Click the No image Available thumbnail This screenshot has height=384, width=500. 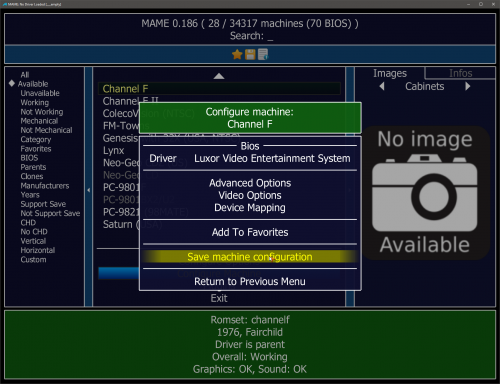tap(425, 193)
